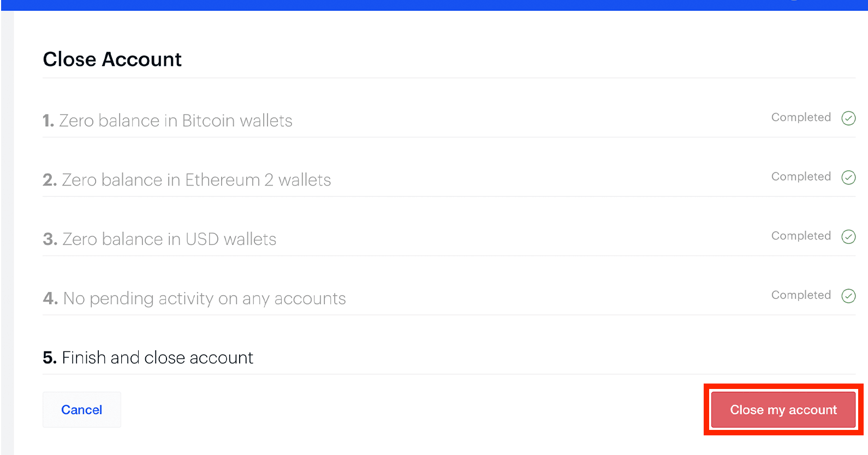Viewport: 868px width, 455px height.
Task: Click the Completed label on Ethereum 2 row
Action: pyautogui.click(x=801, y=177)
